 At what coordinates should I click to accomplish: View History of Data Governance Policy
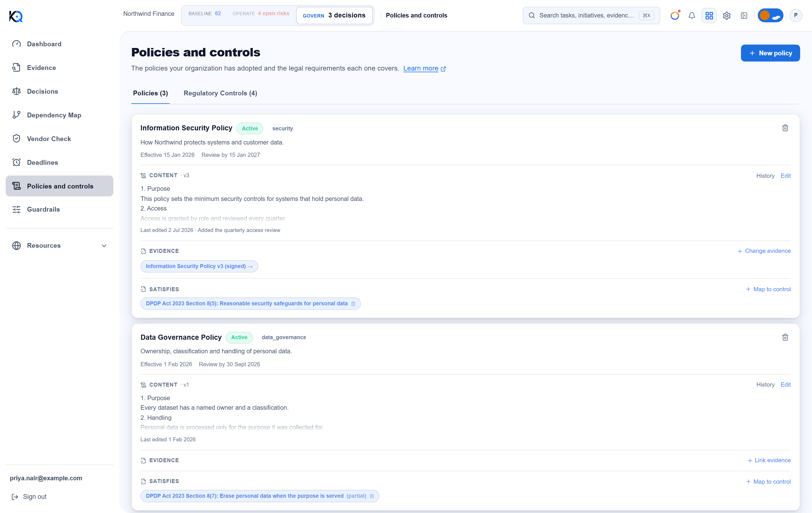coord(765,385)
